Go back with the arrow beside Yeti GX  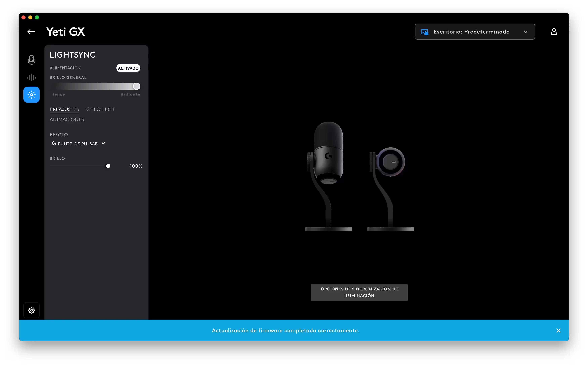pos(31,32)
